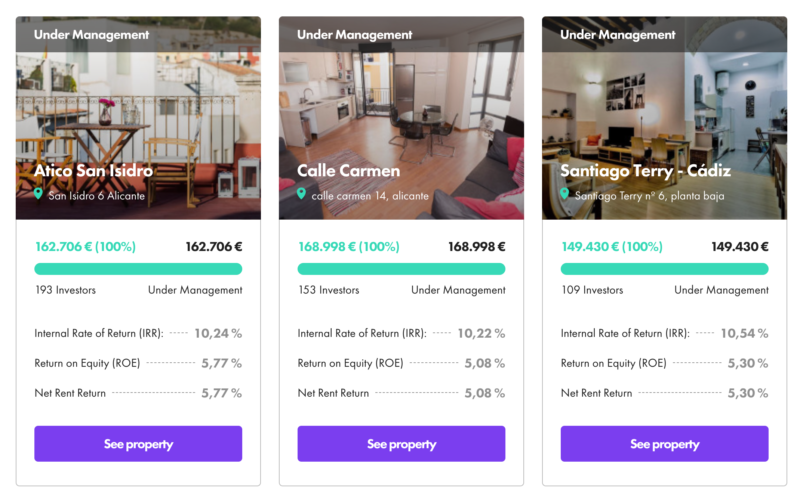
Task: Click Under Management banner on Calle Carmen card
Action: pyautogui.click(x=402, y=34)
